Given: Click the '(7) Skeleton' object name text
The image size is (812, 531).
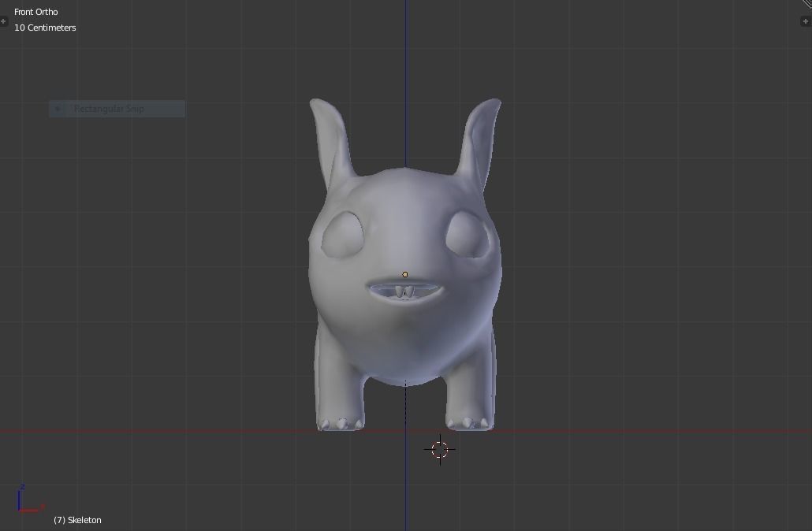Looking at the screenshot, I should click(77, 520).
